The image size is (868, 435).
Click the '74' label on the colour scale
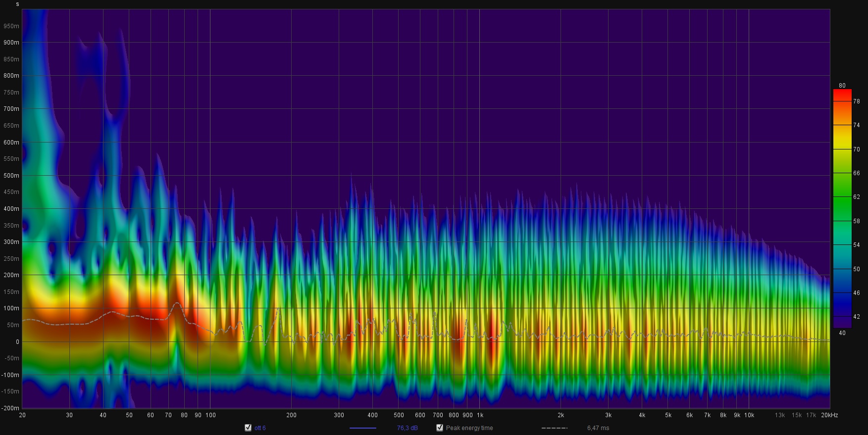(x=857, y=125)
